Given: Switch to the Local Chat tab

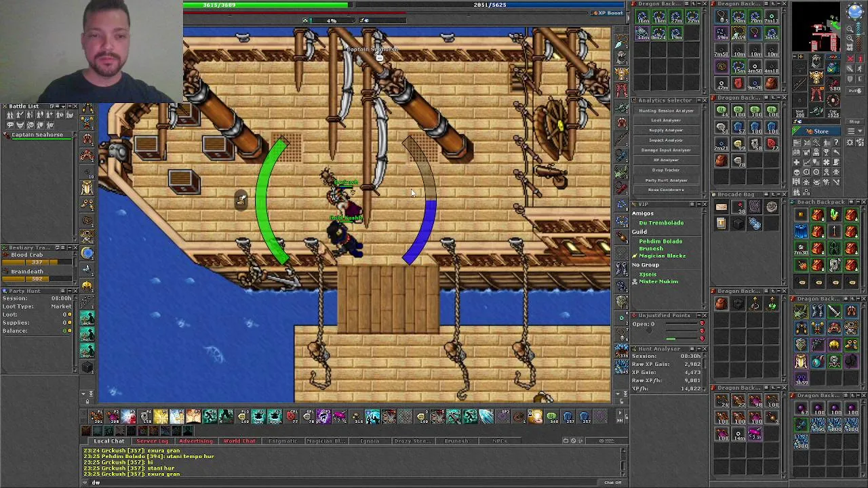Looking at the screenshot, I should (x=108, y=441).
